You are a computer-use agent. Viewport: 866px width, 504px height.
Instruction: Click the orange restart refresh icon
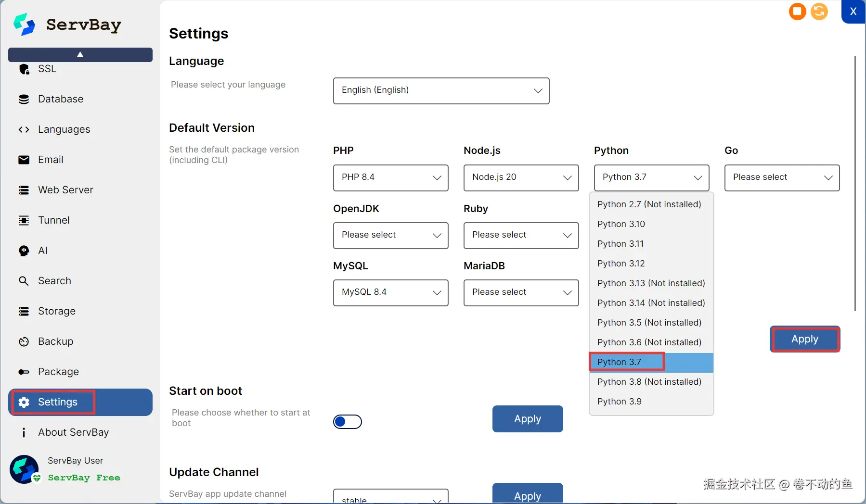click(x=819, y=11)
